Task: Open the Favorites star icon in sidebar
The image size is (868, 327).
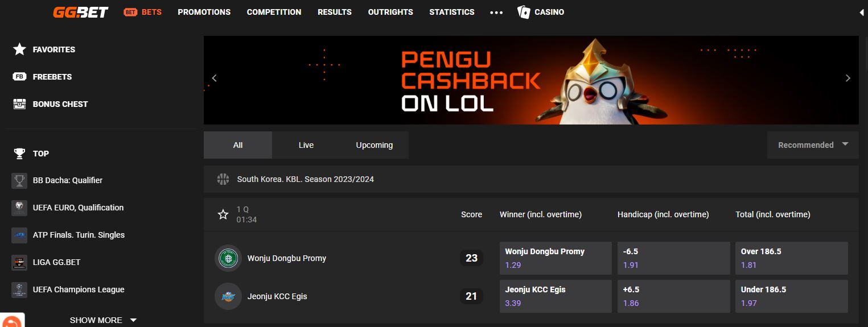Action: point(19,49)
